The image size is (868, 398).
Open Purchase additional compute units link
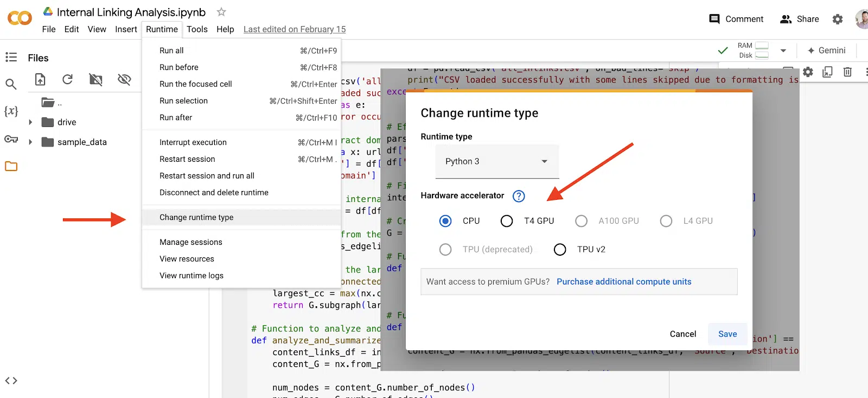(x=624, y=282)
